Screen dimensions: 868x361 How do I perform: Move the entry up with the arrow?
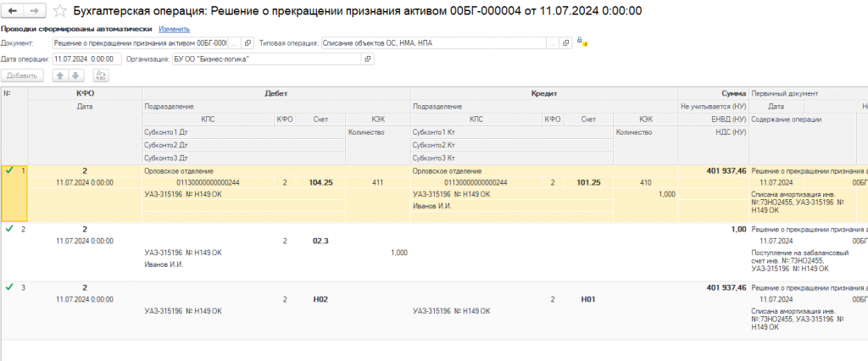60,76
